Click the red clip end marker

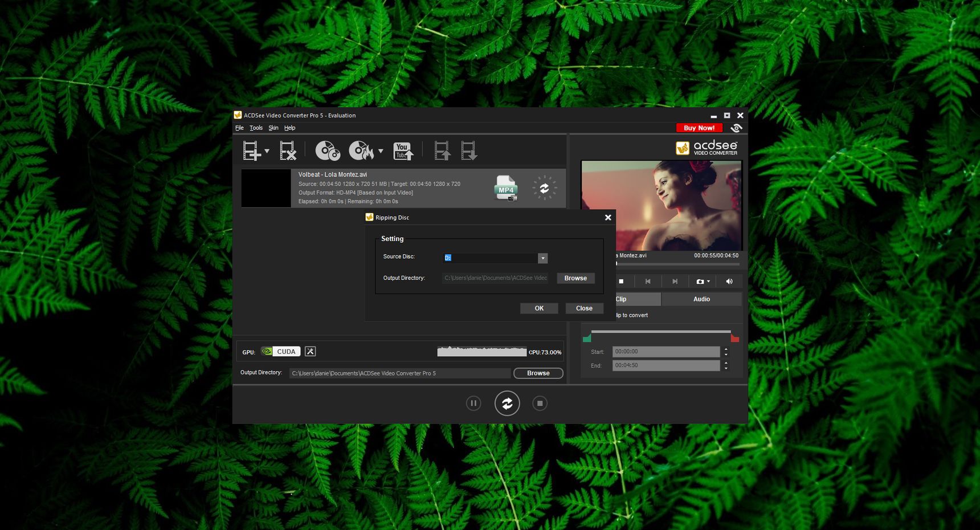tap(735, 339)
